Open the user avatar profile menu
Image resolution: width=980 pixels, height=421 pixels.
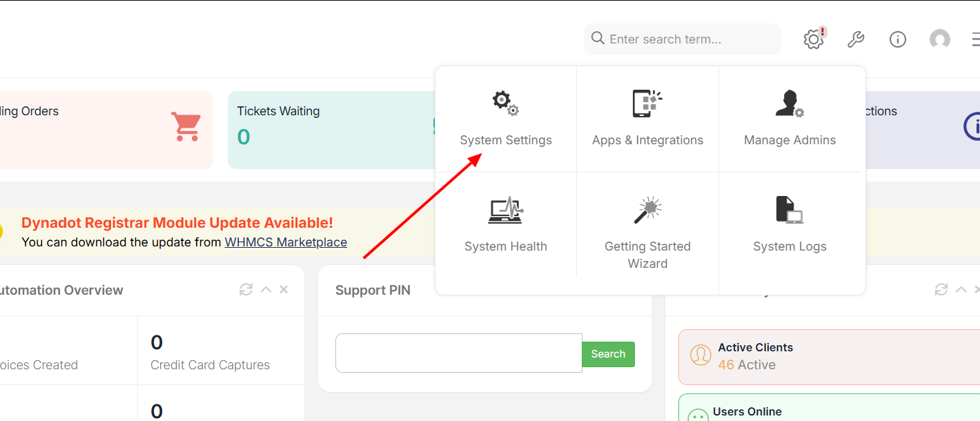tap(940, 39)
